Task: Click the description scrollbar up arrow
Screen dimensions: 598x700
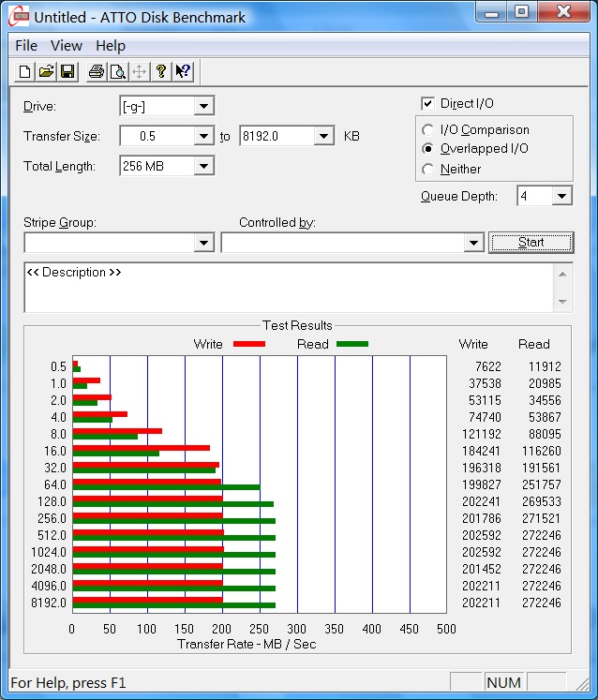Action: point(562,275)
